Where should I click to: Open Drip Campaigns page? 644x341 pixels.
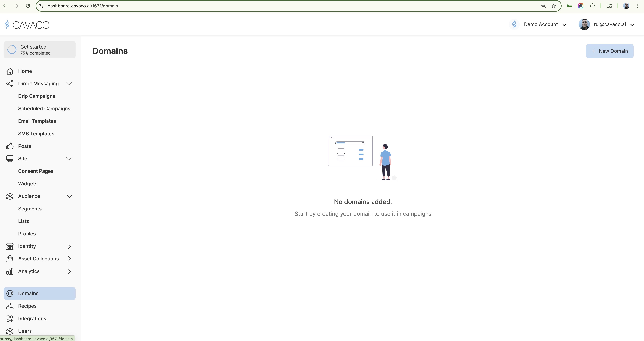tap(37, 96)
